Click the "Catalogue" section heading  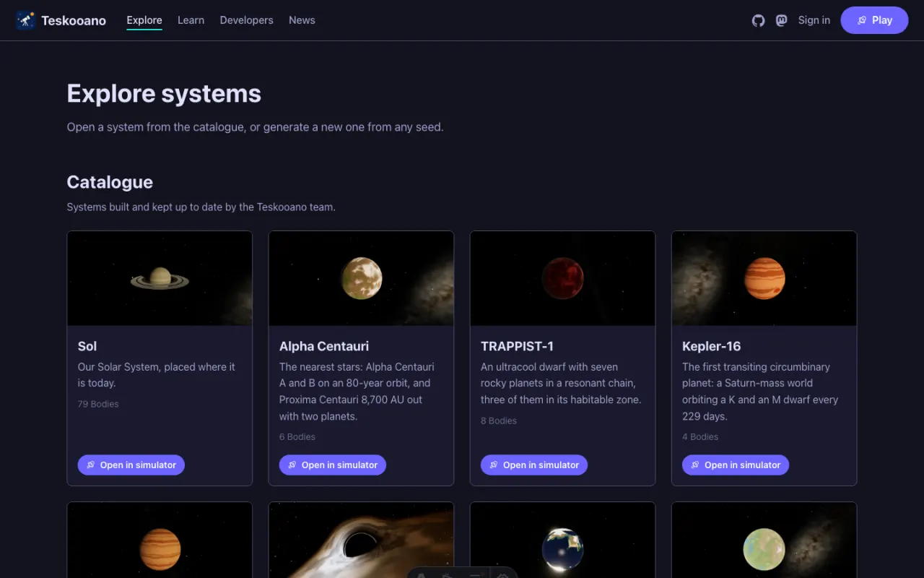pyautogui.click(x=110, y=182)
